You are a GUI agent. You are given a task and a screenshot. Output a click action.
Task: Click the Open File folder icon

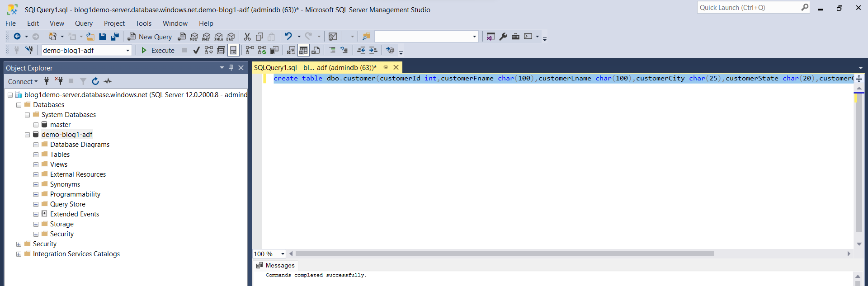pos(90,37)
